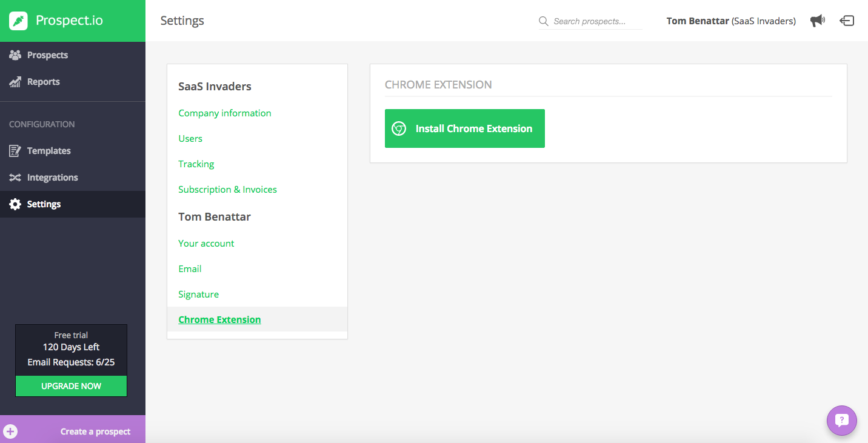Click the Integrations shuffle icon in sidebar
The width and height of the screenshot is (868, 443).
tap(15, 178)
